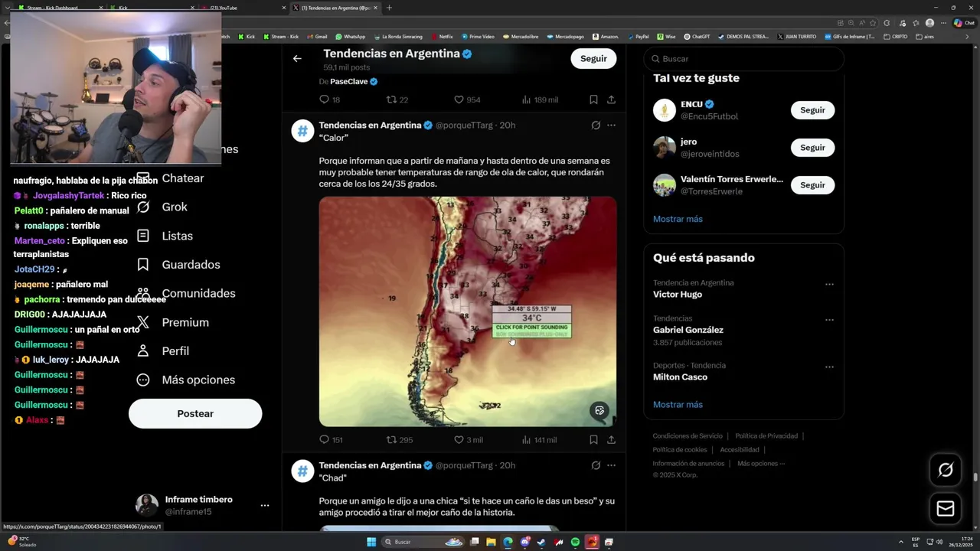Screen dimensions: 980x551
Task: Open more options for Victor Hugo trend
Action: 829,284
